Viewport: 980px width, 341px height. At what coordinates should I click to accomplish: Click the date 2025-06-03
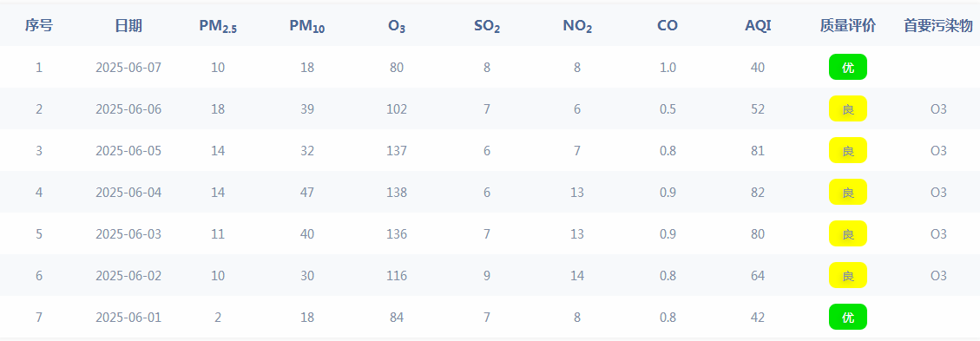coord(128,233)
